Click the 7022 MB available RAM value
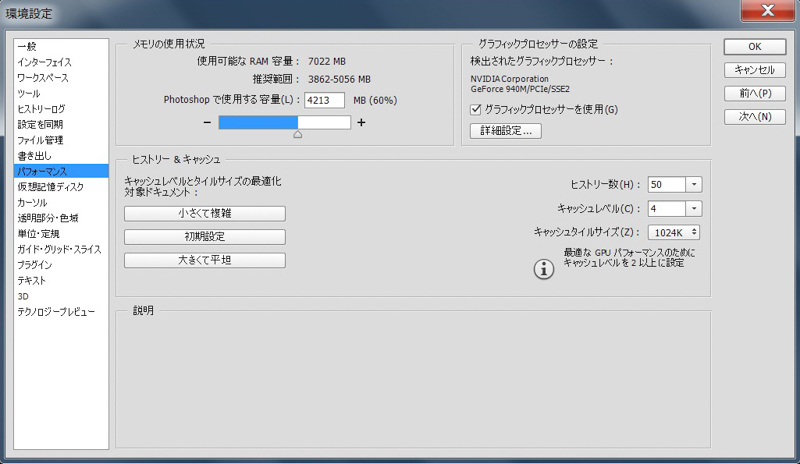The image size is (800, 464). pyautogui.click(x=327, y=61)
